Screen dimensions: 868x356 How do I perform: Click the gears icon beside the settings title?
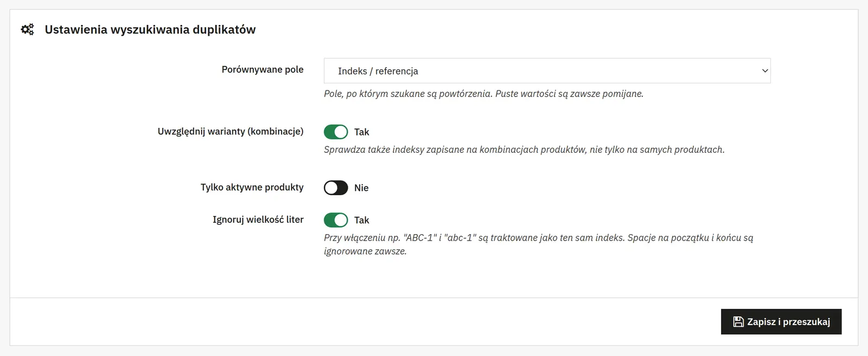point(27,29)
